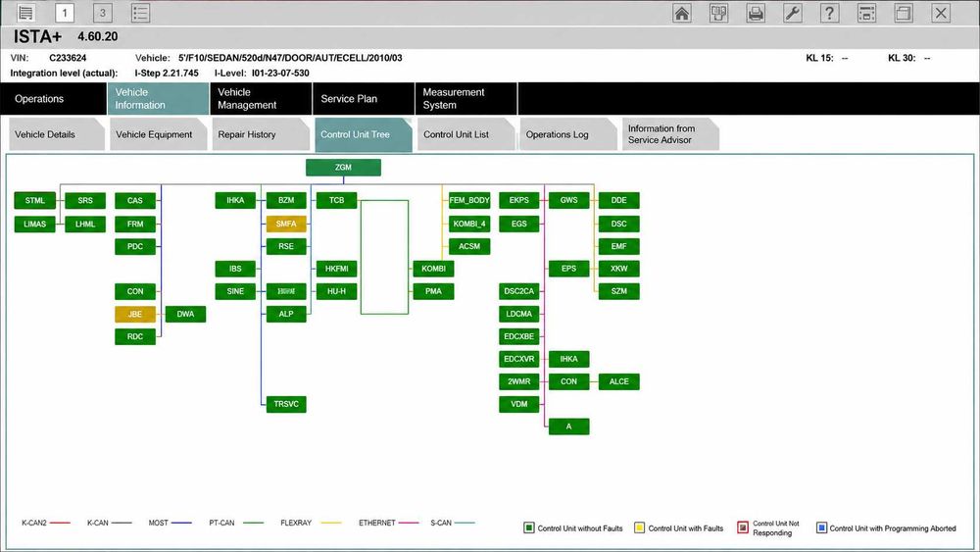
Task: Select the ZGM control unit node
Action: [343, 168]
